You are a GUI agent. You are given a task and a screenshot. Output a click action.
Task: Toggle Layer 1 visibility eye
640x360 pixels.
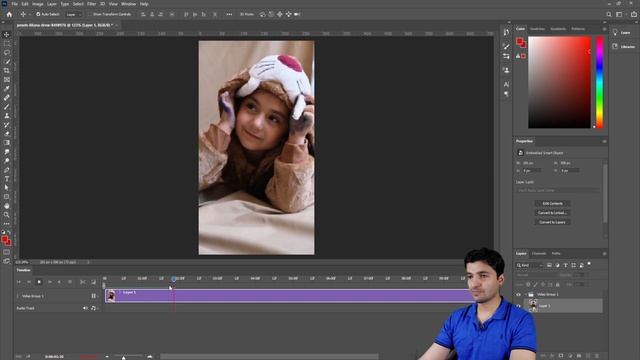click(518, 306)
